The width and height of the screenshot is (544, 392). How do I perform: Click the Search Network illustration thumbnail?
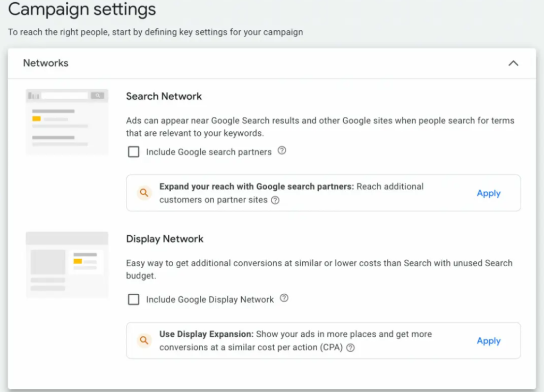(x=67, y=122)
